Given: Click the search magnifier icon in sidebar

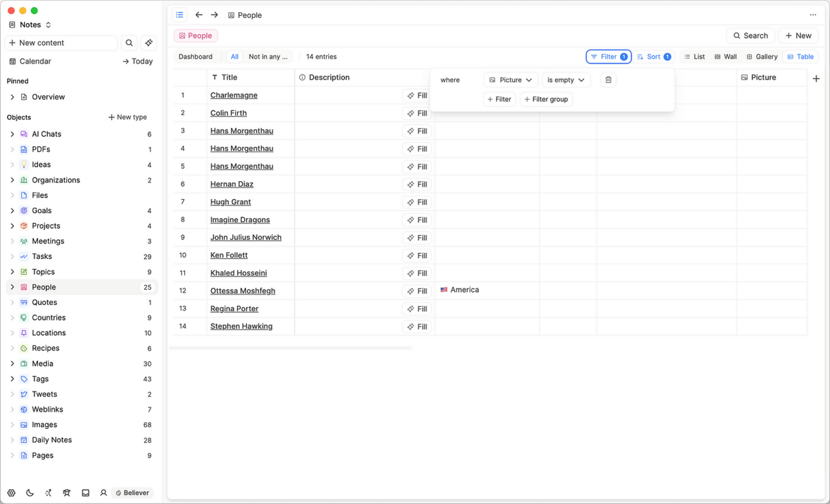Looking at the screenshot, I should click(x=129, y=43).
